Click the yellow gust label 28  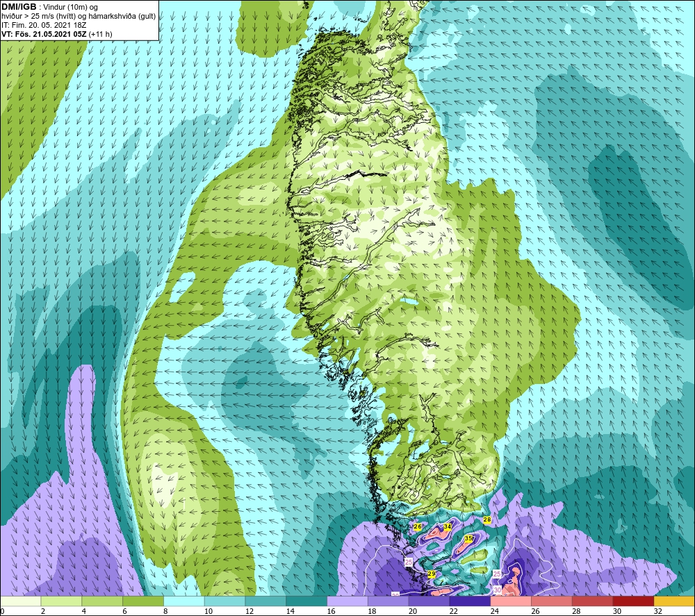487,519
